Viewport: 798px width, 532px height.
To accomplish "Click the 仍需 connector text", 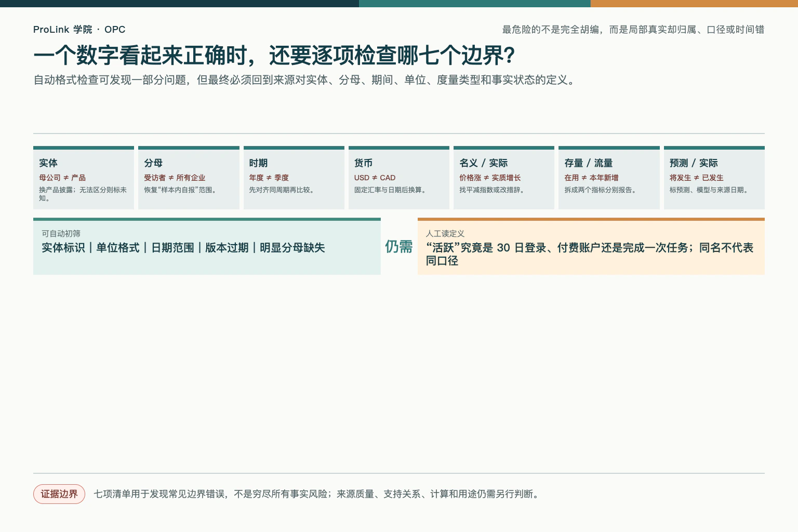I will click(x=398, y=247).
